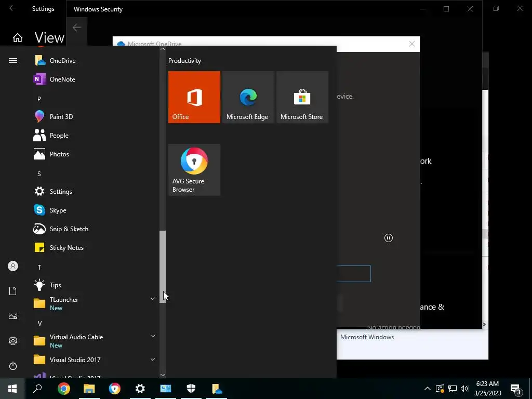
Task: Jump to letter T in app list
Action: pos(39,268)
